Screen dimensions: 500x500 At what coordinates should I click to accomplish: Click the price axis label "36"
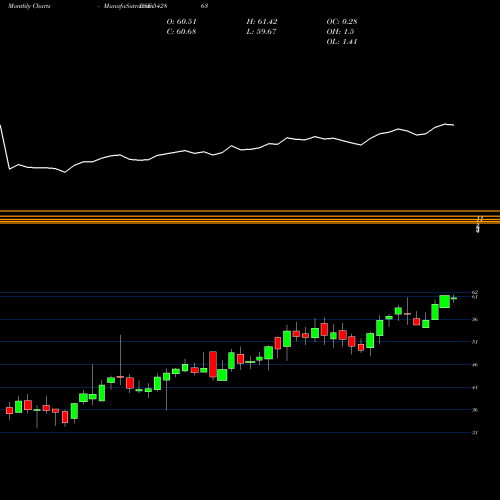[475, 410]
